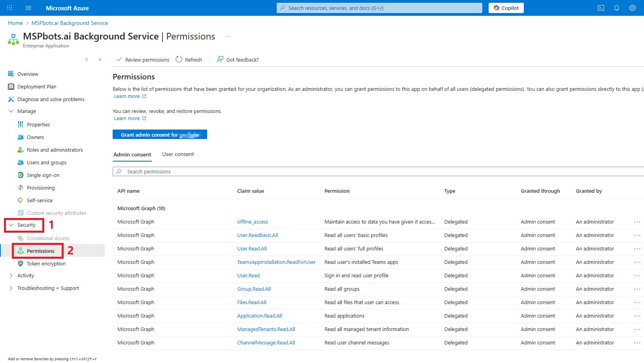Open more options for the offline_access row
The height and width of the screenshot is (363, 644).
tap(637, 222)
